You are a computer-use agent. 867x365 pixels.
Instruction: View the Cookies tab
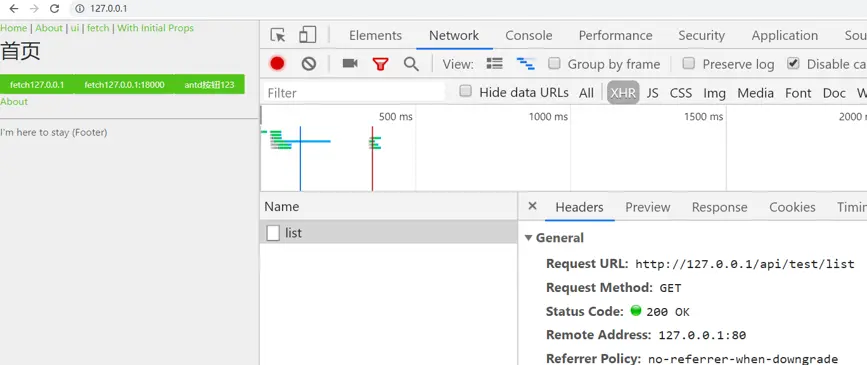click(792, 207)
